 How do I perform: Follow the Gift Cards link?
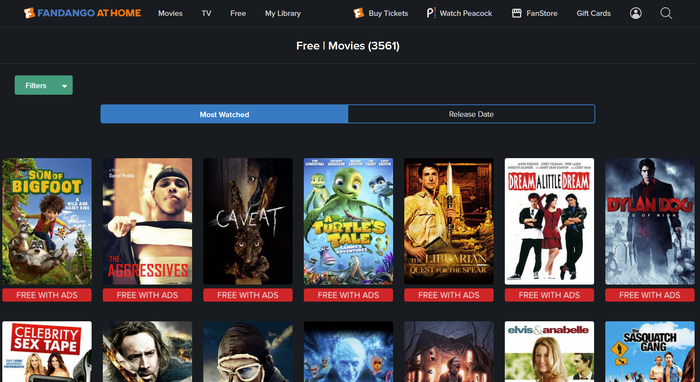pyautogui.click(x=593, y=13)
